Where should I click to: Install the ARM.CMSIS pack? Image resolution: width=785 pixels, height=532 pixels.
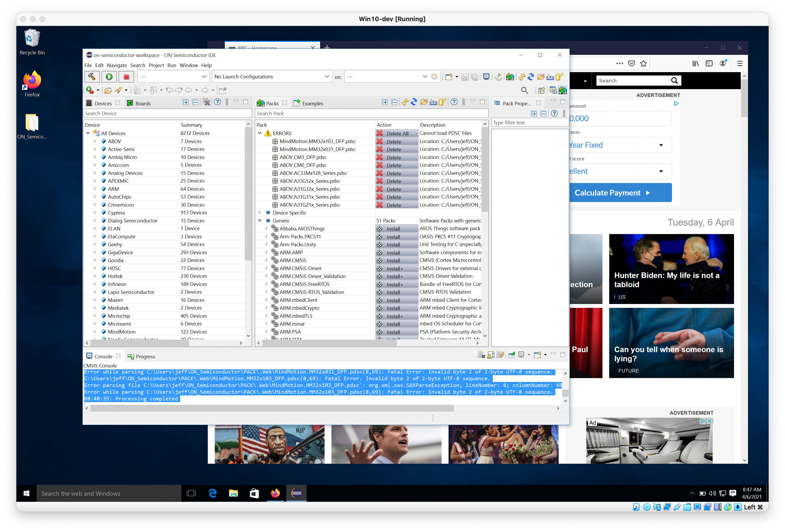coord(397,260)
